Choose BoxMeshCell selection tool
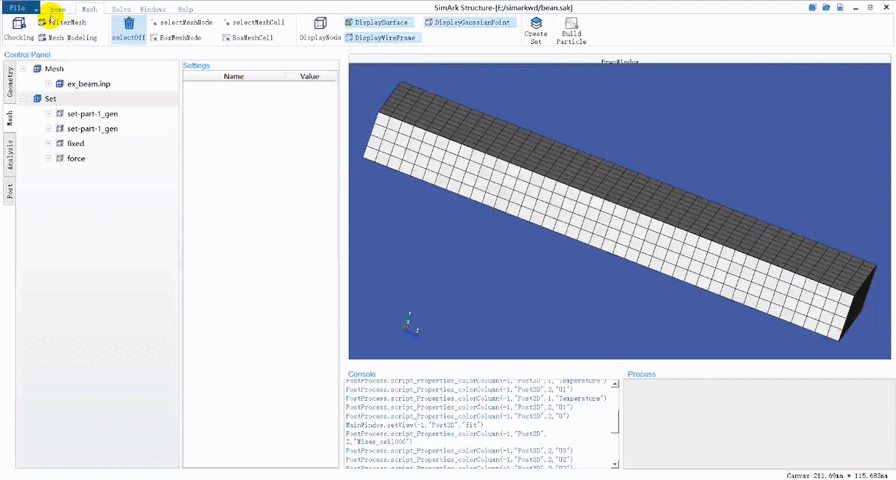Screen dimensions: 896x480 click(248, 38)
